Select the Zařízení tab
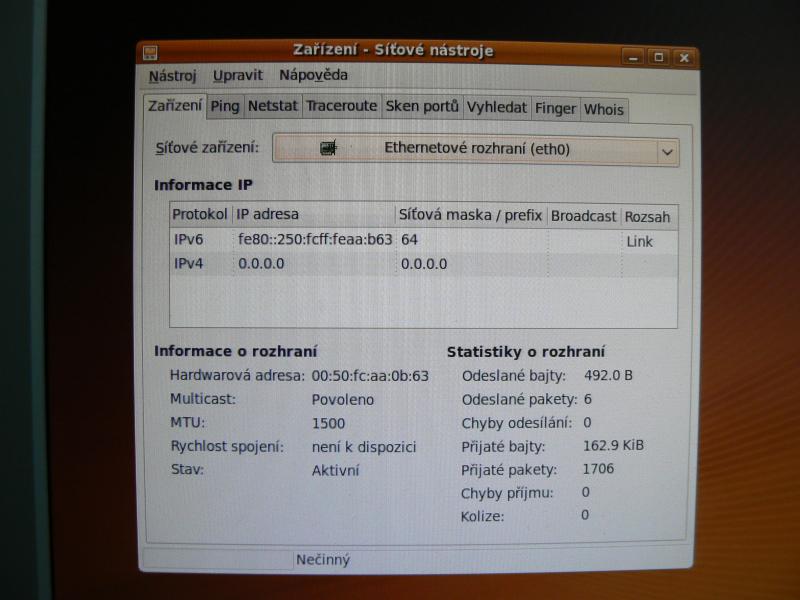Image resolution: width=800 pixels, height=600 pixels. tap(175, 106)
